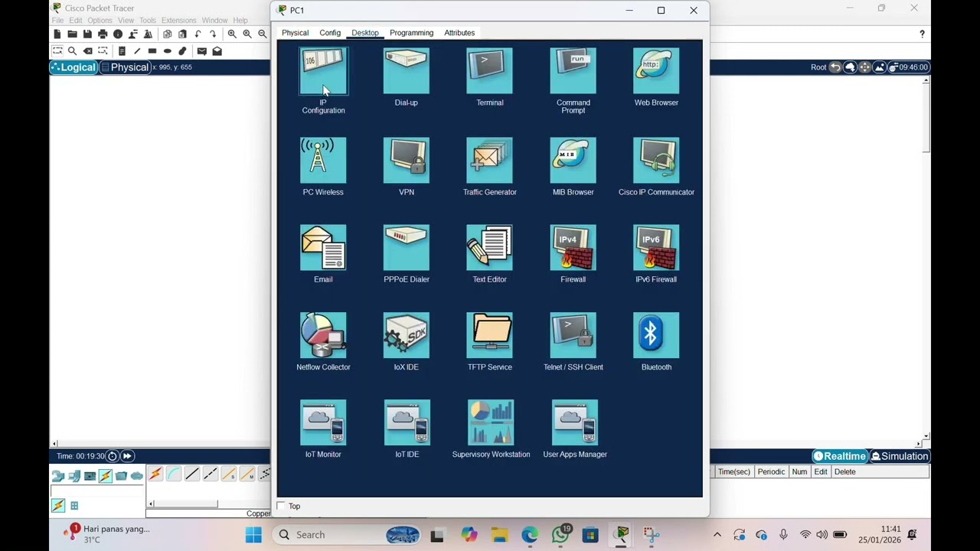Click the taskbar Search box
Image resolution: width=980 pixels, height=551 pixels.
[348, 535]
